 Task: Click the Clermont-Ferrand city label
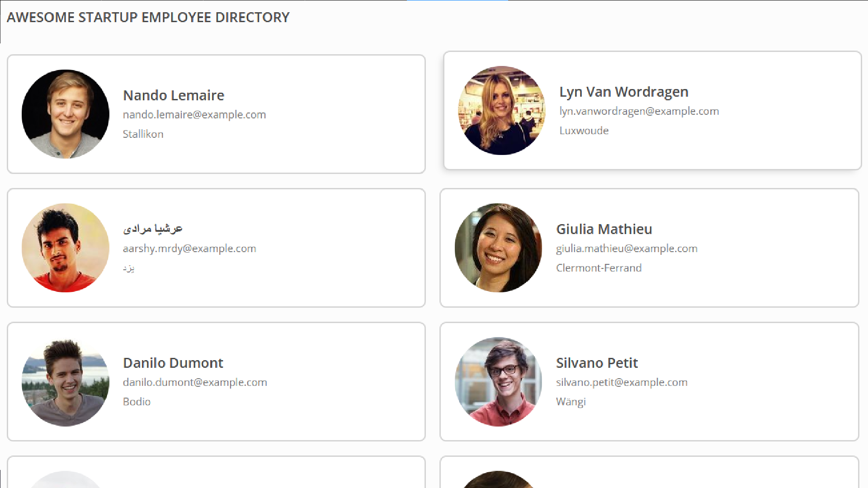[x=599, y=268]
